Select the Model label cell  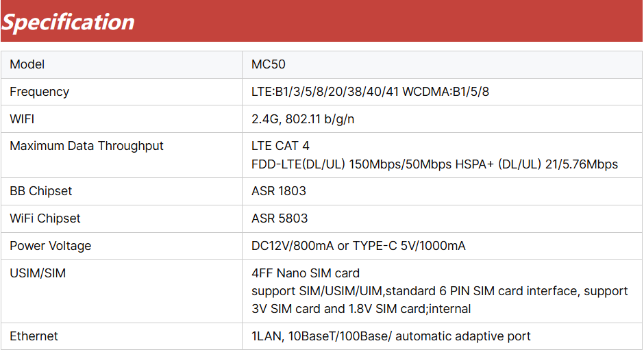[x=121, y=64]
